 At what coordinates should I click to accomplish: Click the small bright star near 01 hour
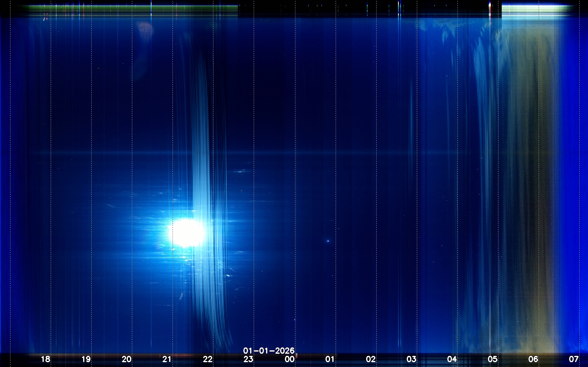click(328, 241)
